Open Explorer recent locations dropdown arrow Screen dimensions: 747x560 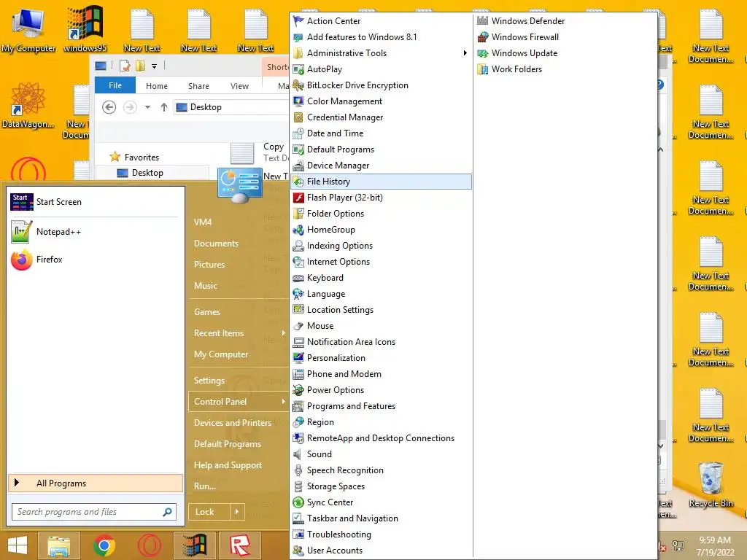tap(147, 107)
